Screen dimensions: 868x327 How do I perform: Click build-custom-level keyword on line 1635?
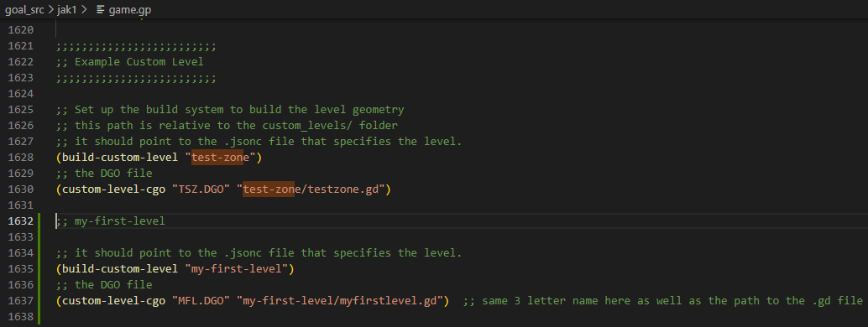120,269
